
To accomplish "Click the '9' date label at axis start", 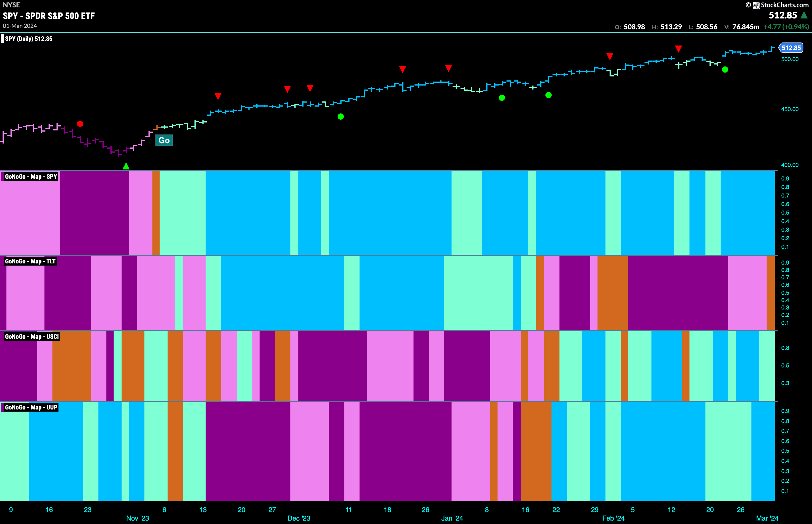I will [x=11, y=510].
